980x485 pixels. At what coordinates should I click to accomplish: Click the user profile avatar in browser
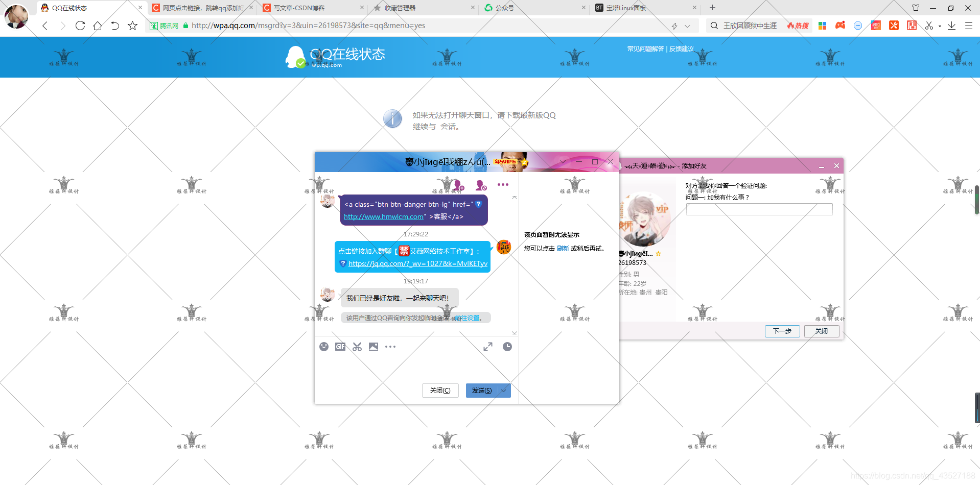[x=16, y=16]
